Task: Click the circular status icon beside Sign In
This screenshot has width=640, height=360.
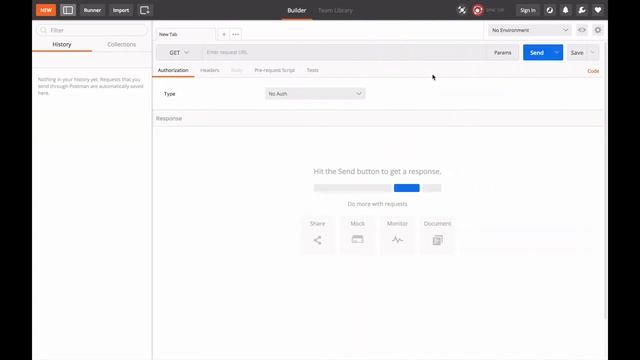Action: pyautogui.click(x=550, y=10)
